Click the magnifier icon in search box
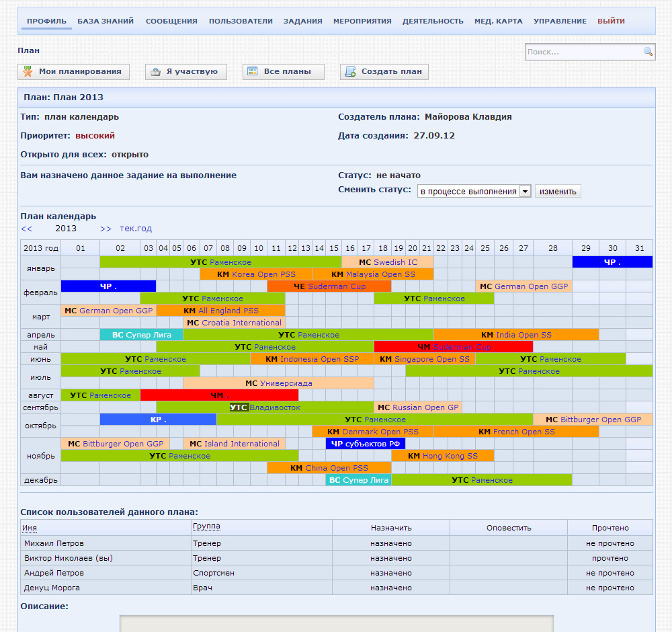 [x=648, y=52]
